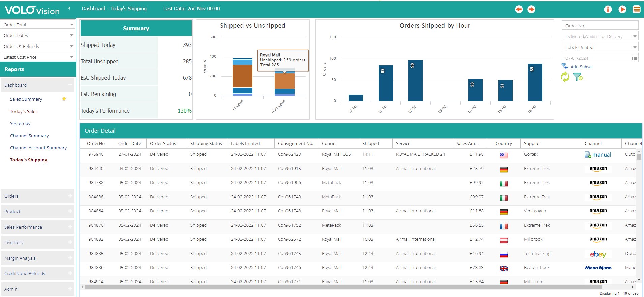Click the Add Subset link

(x=581, y=67)
